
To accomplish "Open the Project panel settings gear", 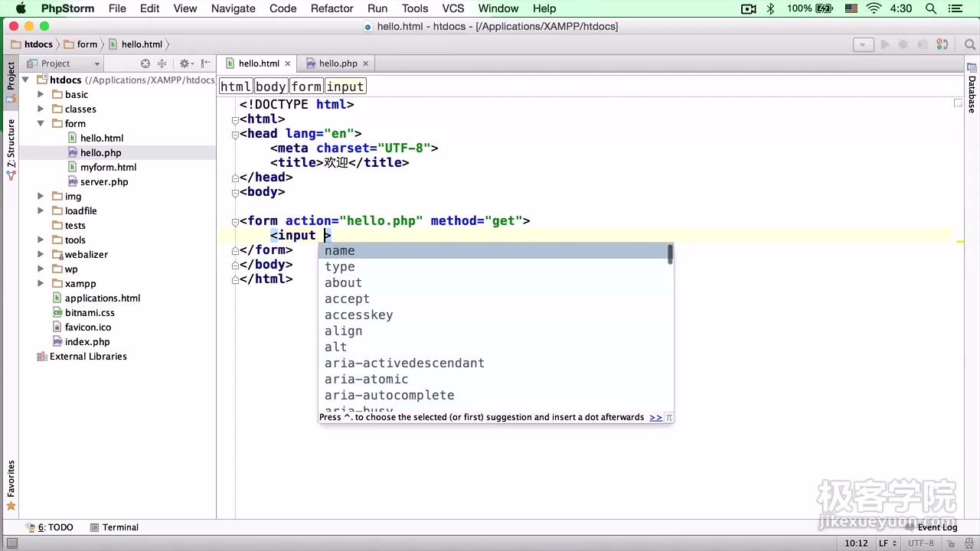I will [185, 64].
